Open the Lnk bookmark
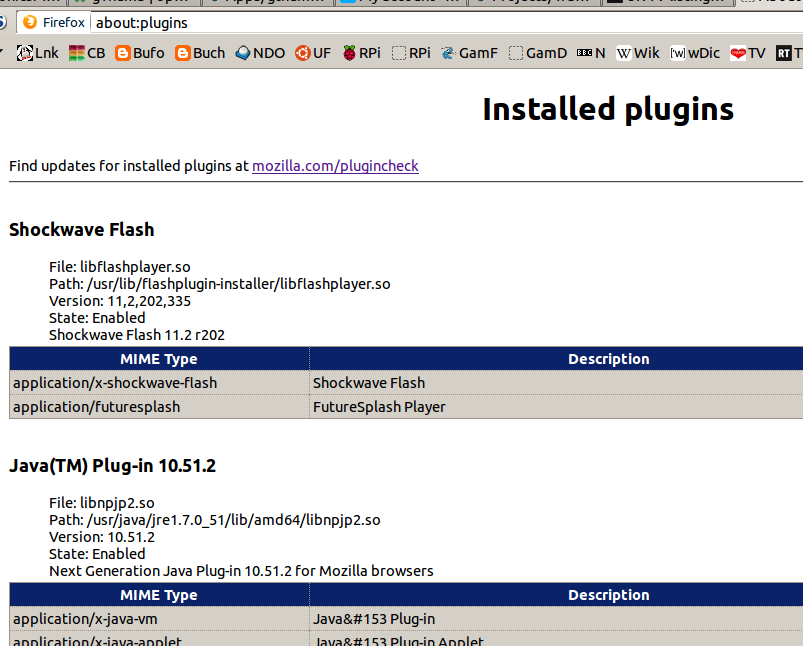 [37, 53]
